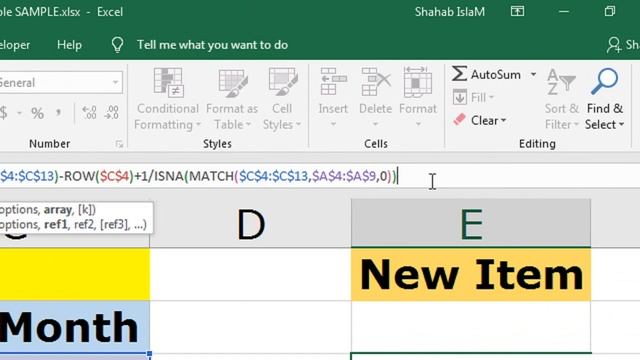Click ref1 argument in function tooltip
This screenshot has width=640, height=360.
pos(56,224)
